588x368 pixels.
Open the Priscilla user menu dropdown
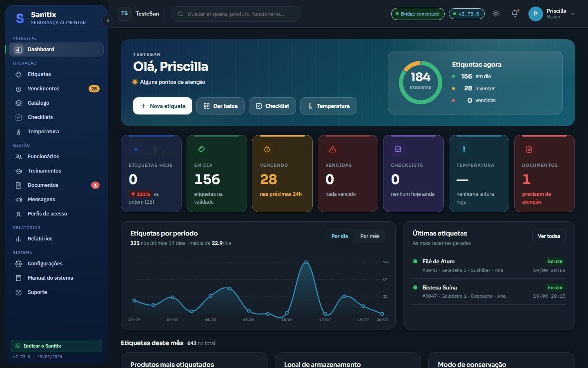point(552,14)
